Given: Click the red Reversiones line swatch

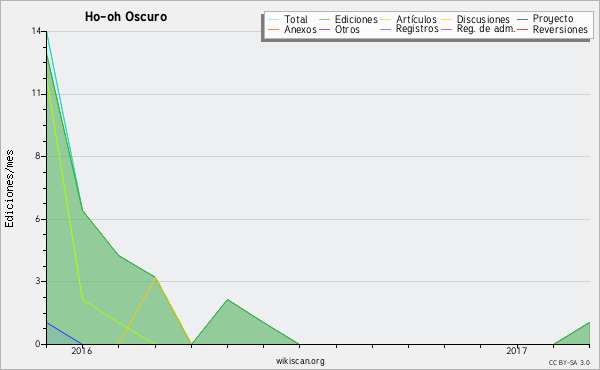Looking at the screenshot, I should tap(523, 29).
